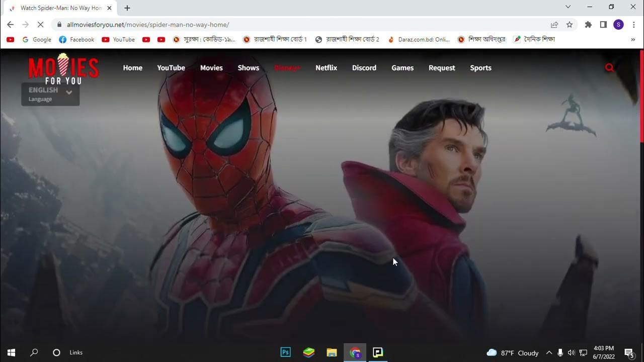Go to the Shows section
Image resolution: width=644 pixels, height=362 pixels.
pyautogui.click(x=249, y=68)
